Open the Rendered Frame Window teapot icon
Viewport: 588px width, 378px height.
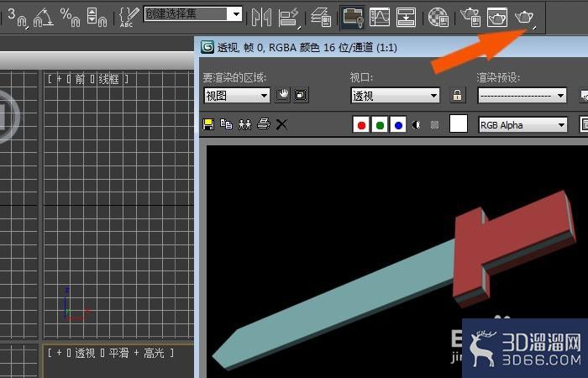(497, 18)
